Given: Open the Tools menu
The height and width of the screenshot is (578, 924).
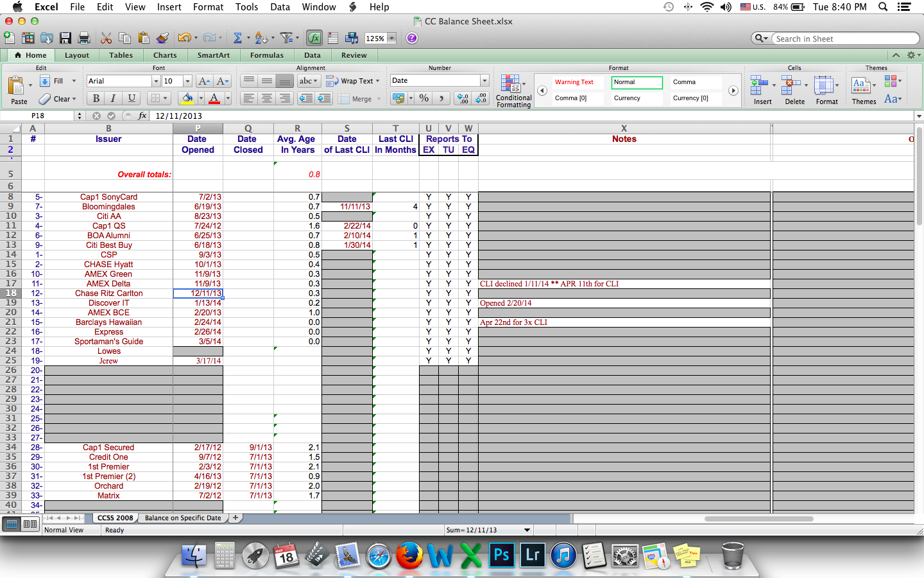Looking at the screenshot, I should point(246,7).
